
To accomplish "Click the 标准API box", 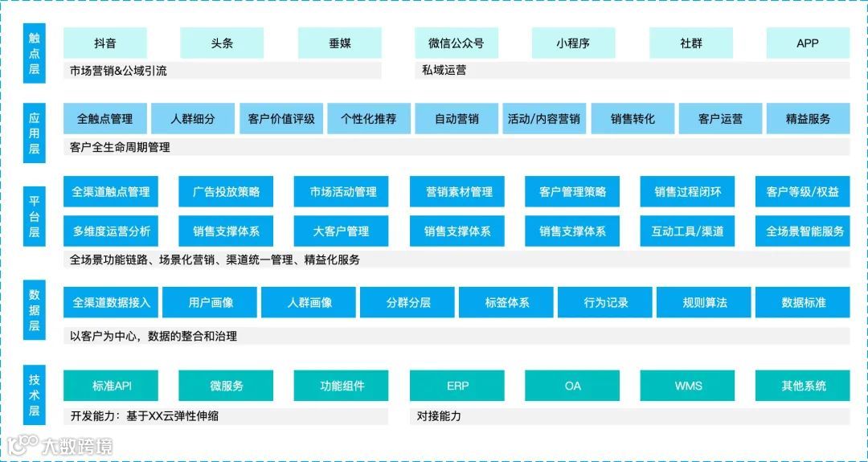I will click(x=111, y=385).
